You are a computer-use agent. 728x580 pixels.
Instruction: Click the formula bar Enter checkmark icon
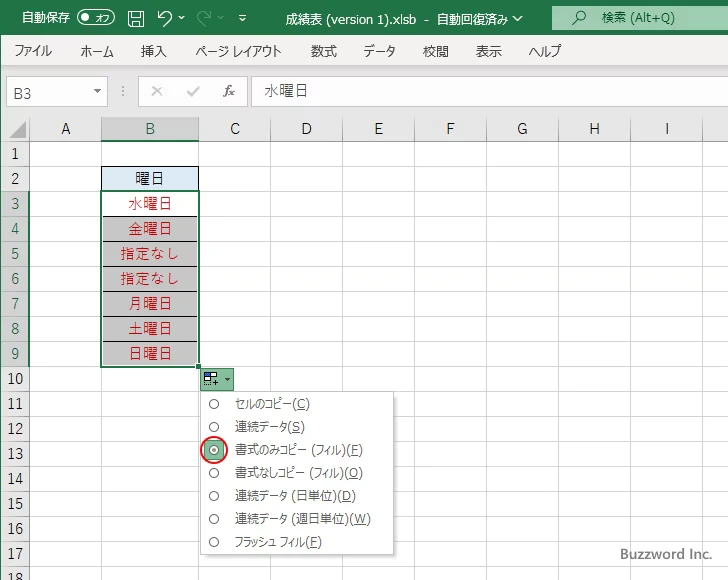(x=193, y=91)
